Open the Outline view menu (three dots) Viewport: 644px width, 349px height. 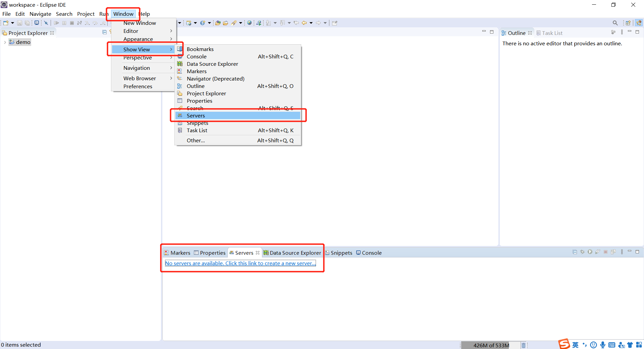[622, 32]
